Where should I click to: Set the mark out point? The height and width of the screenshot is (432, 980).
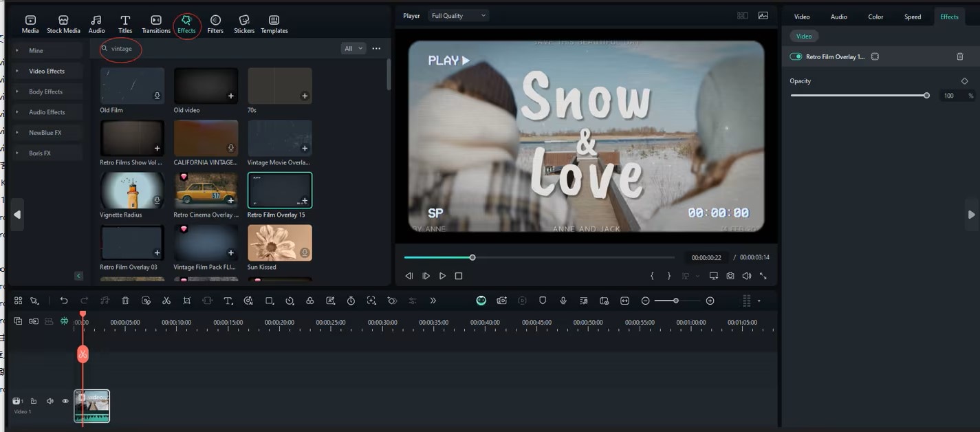[x=669, y=276]
